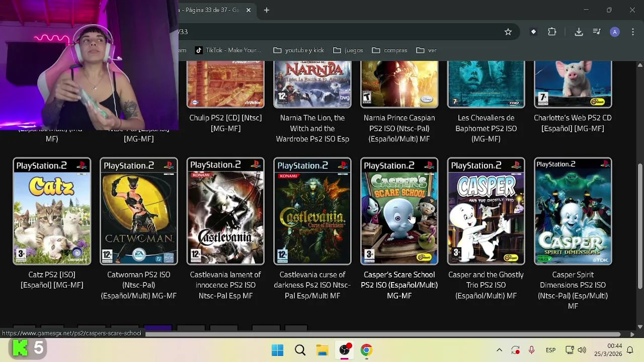This screenshot has height=362, width=644.
Task: Click Narnia Prince Caspian PS2 ISO title
Action: (x=399, y=128)
